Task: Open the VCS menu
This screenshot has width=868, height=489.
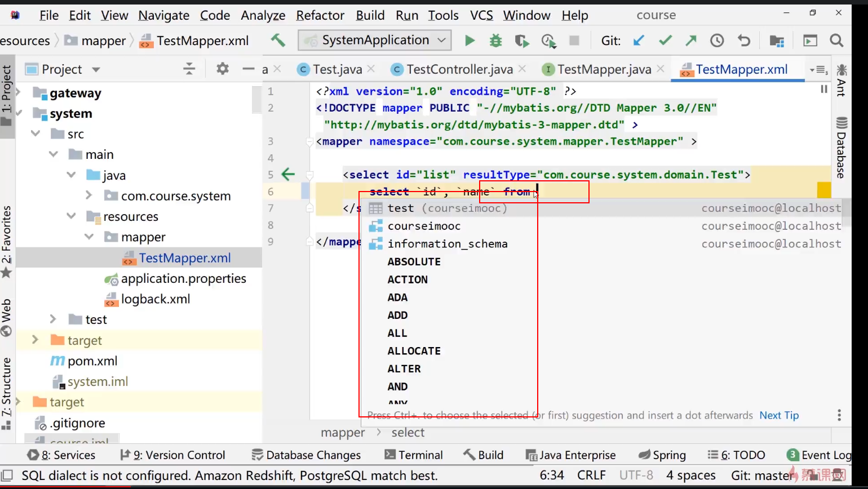Action: 482,15
